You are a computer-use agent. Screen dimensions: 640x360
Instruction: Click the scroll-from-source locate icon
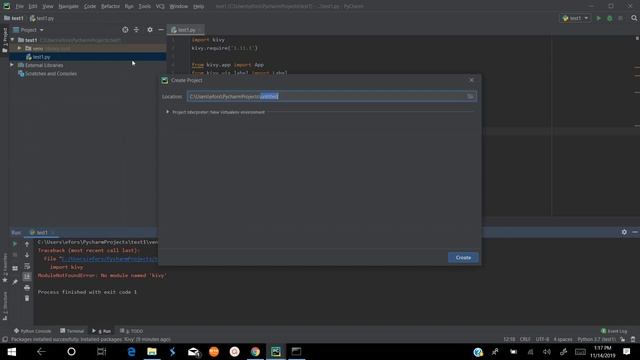point(125,30)
